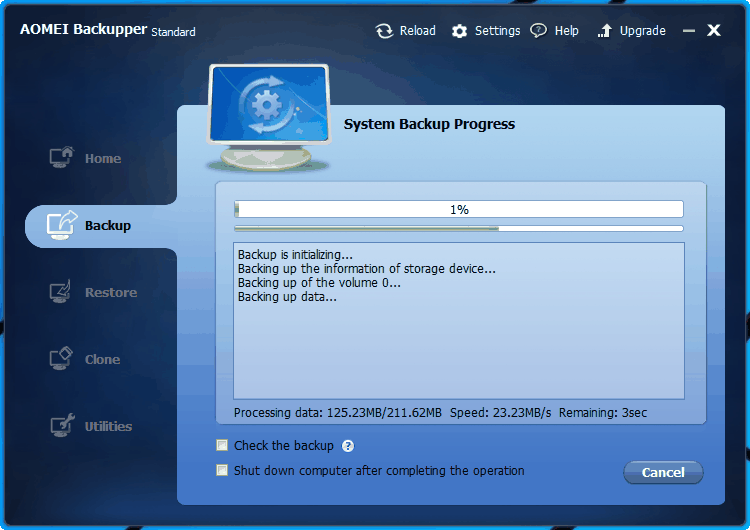Click the Home sidebar monitor icon

(62, 157)
